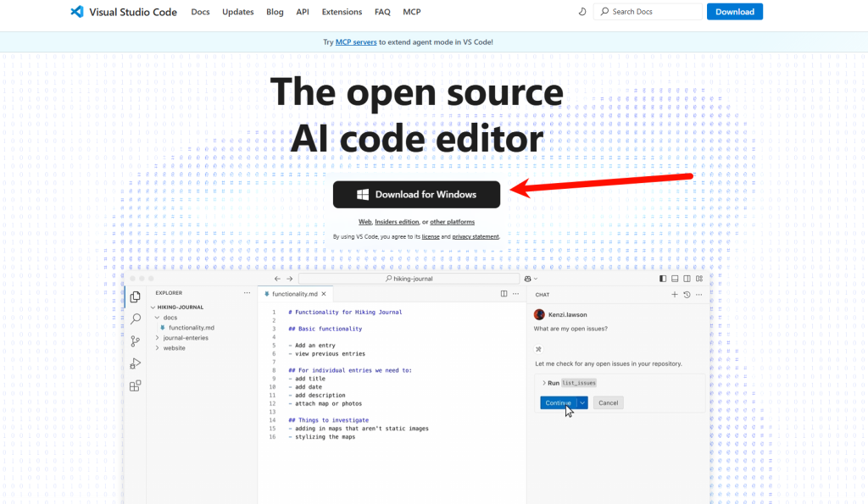Click the Search Docs input field
868x504 pixels.
point(648,12)
